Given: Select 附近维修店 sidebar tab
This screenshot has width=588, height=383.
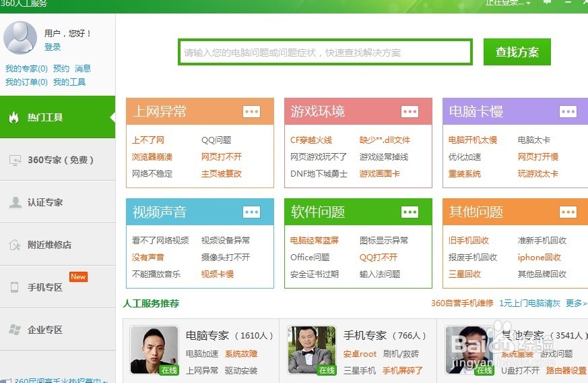Looking at the screenshot, I should [58, 245].
